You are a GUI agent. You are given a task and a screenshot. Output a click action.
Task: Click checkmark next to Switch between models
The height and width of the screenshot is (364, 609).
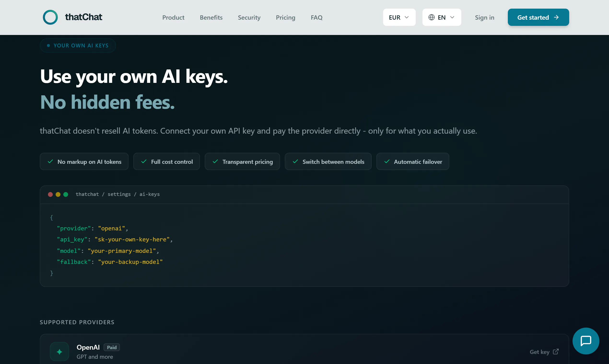point(295,161)
